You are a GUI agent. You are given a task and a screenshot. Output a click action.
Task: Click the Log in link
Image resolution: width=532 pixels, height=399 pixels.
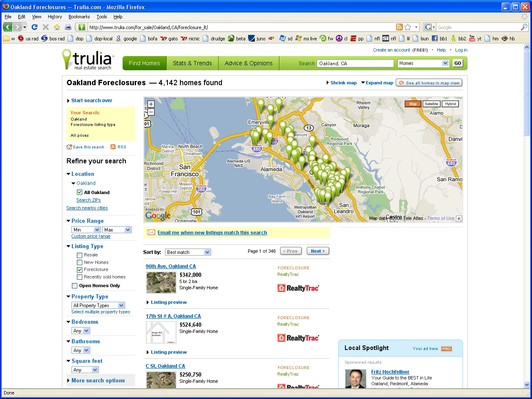[x=461, y=50]
